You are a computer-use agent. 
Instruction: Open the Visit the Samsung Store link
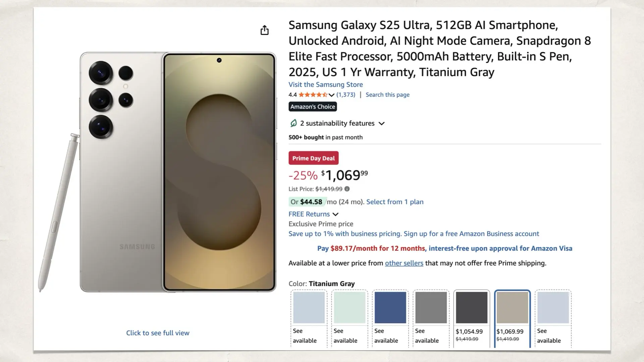[325, 84]
